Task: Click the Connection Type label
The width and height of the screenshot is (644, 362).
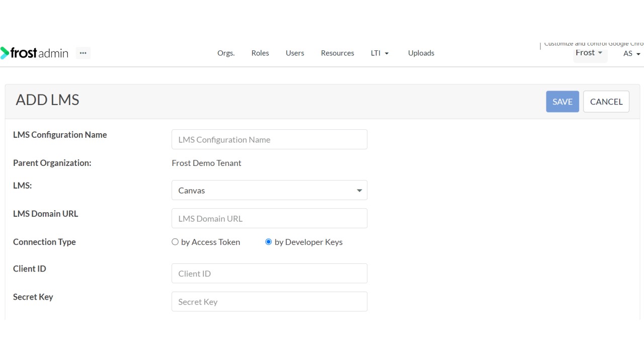Action: pos(44,242)
